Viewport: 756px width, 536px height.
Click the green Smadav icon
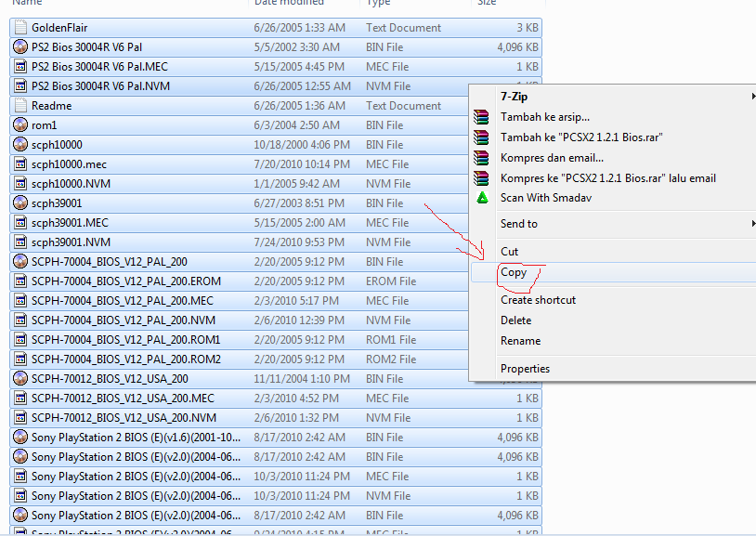click(x=482, y=198)
